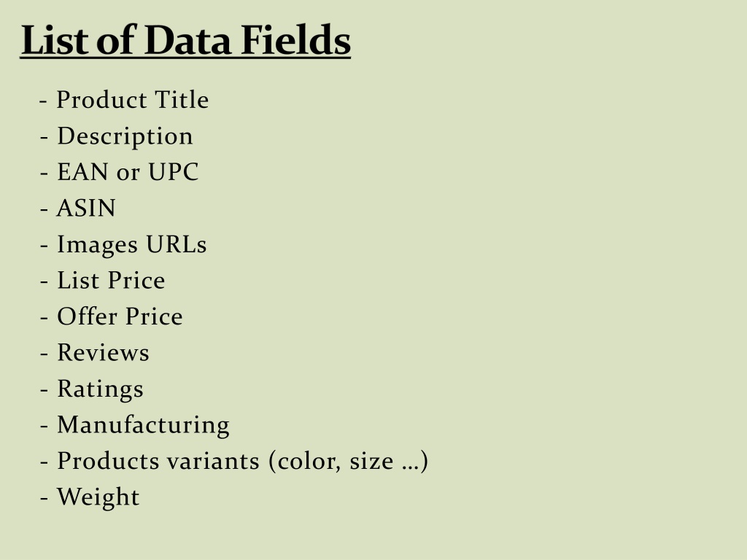Click the Manufacturing list item
Image resolution: width=747 pixels, height=560 pixels.
tap(135, 426)
